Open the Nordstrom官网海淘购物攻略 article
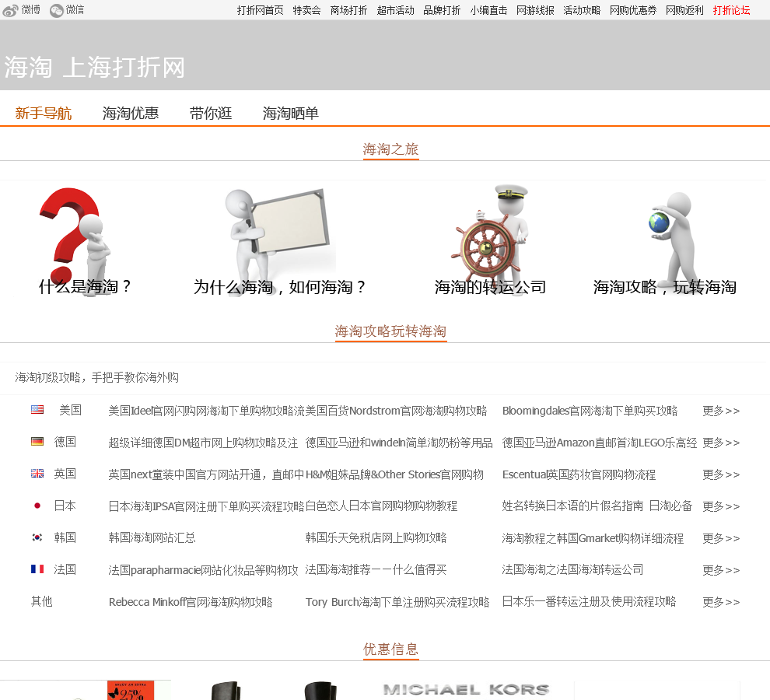Image resolution: width=770 pixels, height=700 pixels. point(397,411)
